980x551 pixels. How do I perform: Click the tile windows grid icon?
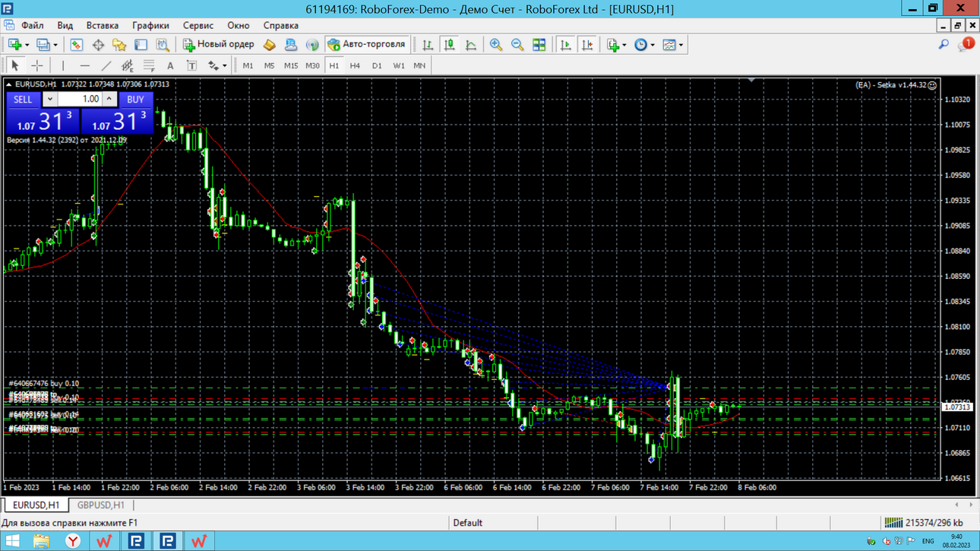[539, 45]
